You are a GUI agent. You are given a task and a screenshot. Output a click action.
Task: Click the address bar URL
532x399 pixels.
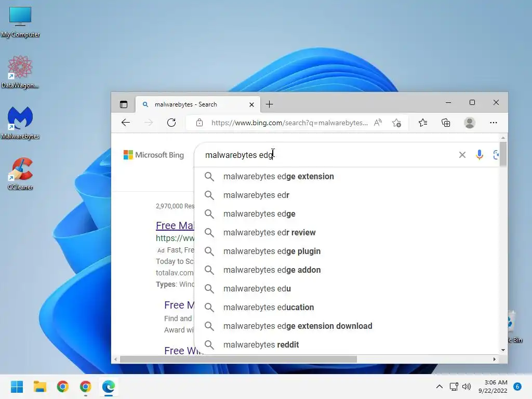(x=289, y=123)
